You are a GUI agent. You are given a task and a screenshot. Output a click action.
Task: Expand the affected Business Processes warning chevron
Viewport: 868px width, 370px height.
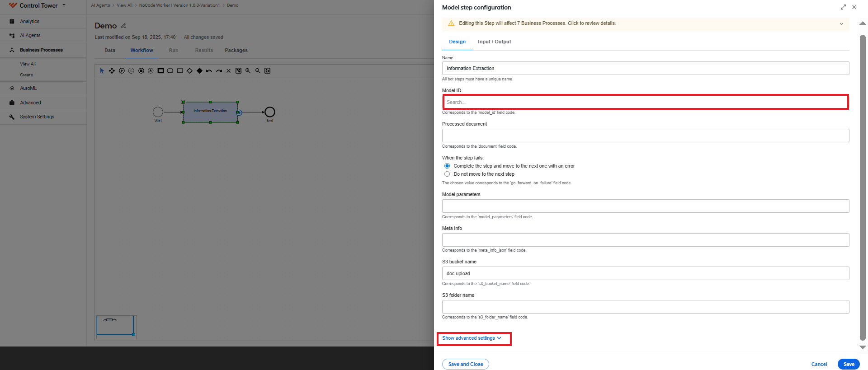click(x=841, y=23)
